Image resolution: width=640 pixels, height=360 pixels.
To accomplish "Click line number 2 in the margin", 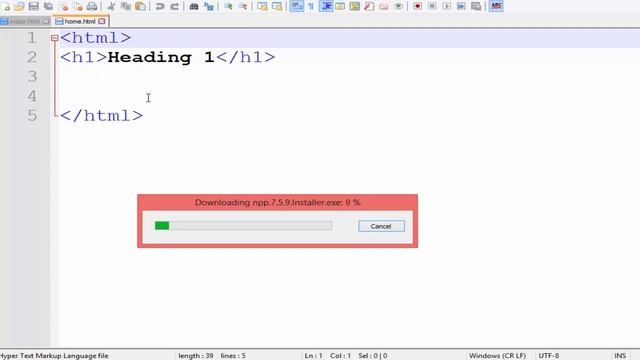I will point(31,57).
